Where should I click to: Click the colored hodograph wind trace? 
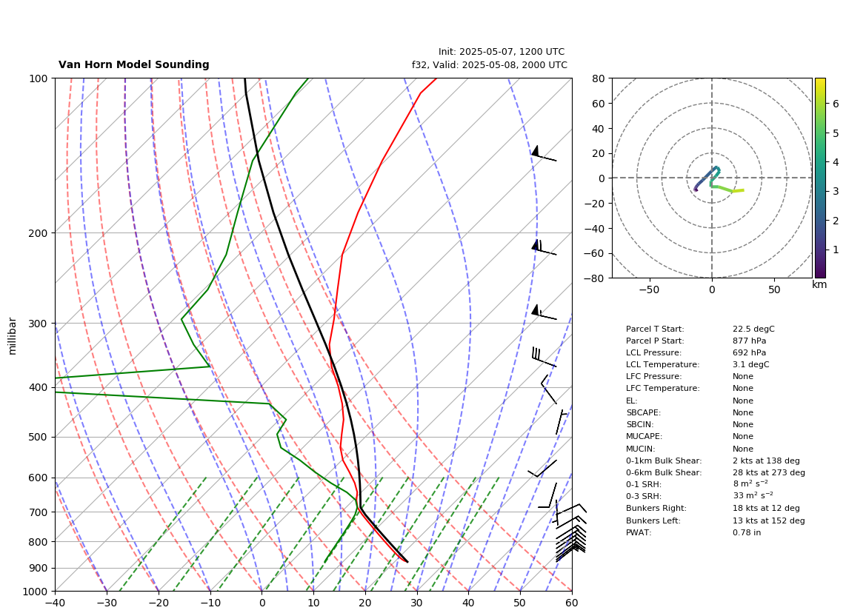click(x=718, y=181)
